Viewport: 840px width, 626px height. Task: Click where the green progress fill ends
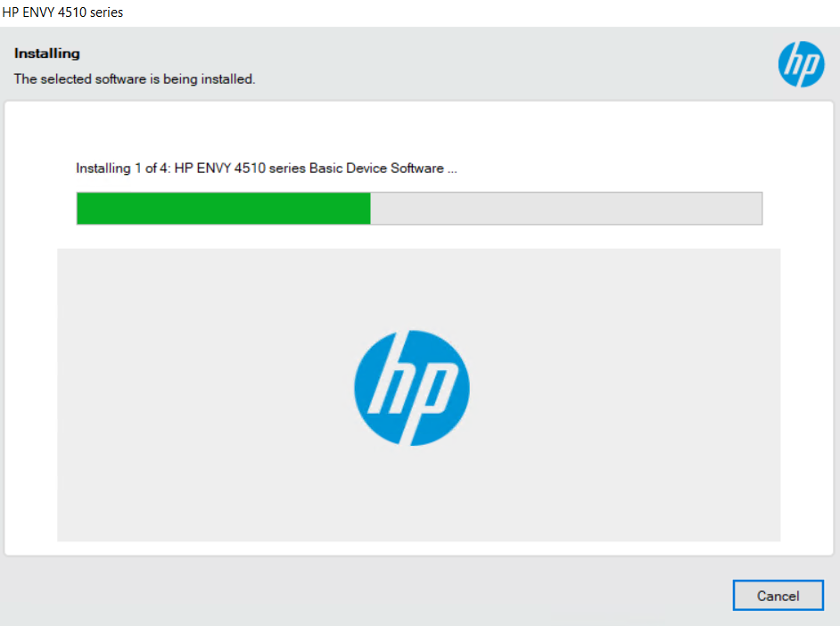[370, 208]
